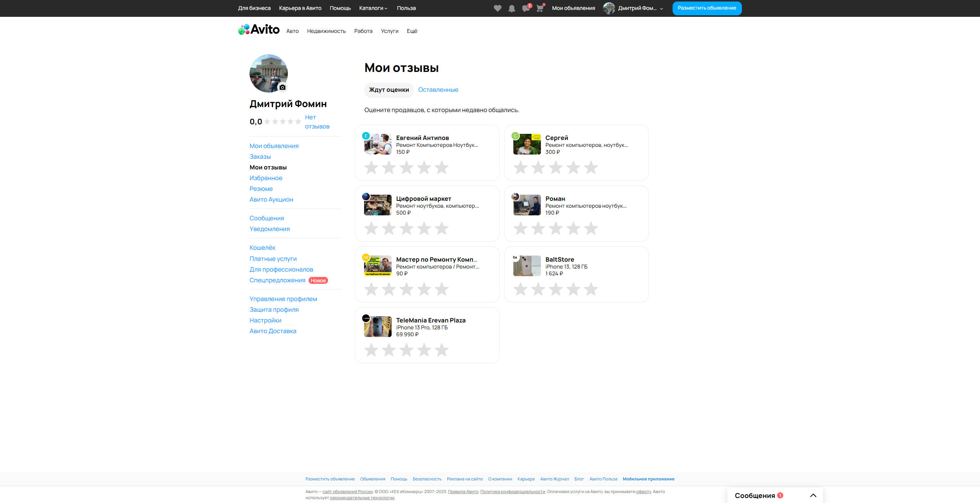
Task: Give BaltStore a third star rating
Action: tap(556, 289)
